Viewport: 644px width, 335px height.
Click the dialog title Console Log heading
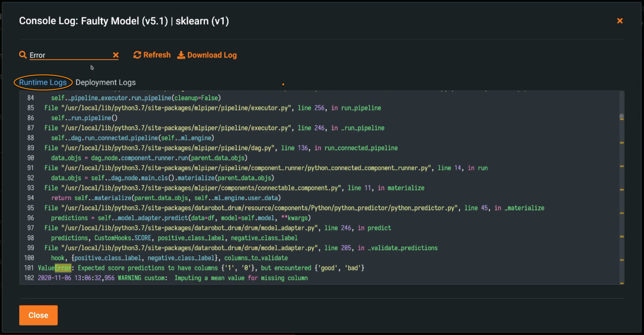124,21
